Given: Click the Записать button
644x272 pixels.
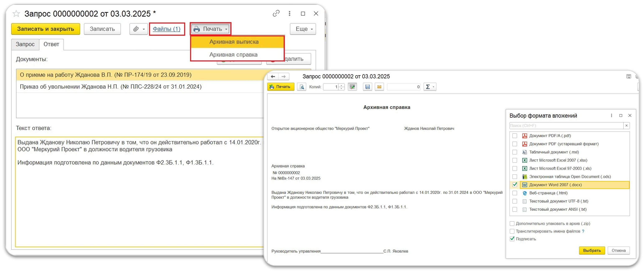Looking at the screenshot, I should (102, 29).
